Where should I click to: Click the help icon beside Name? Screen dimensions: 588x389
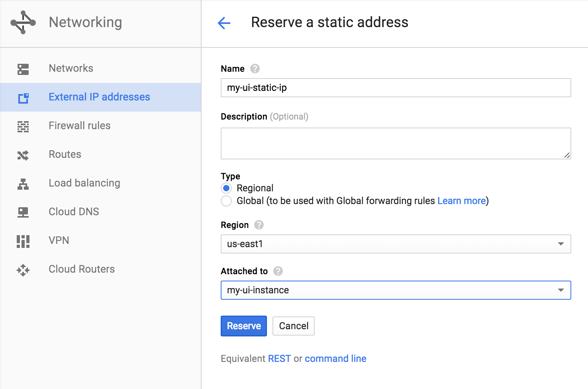pos(255,69)
